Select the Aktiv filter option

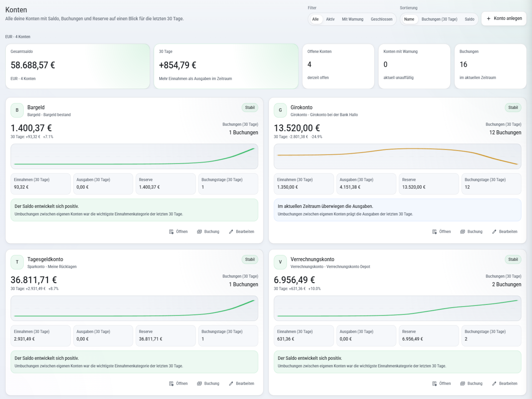330,19
